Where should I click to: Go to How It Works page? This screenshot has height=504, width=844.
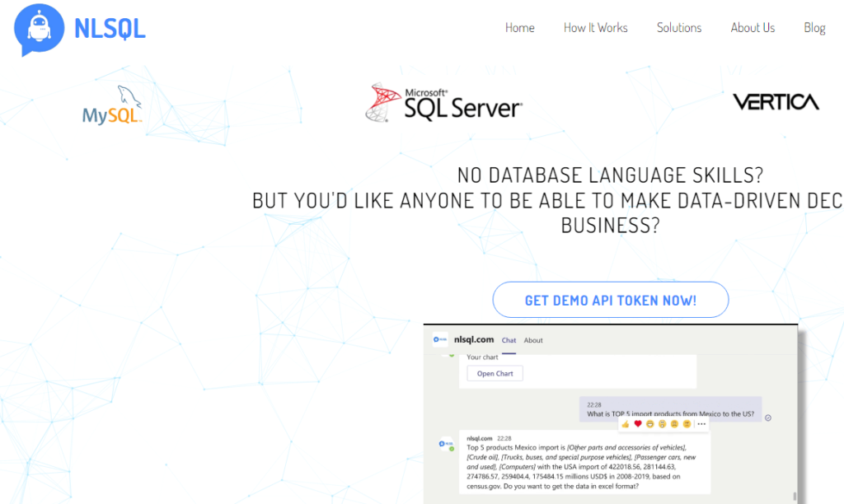click(x=595, y=27)
